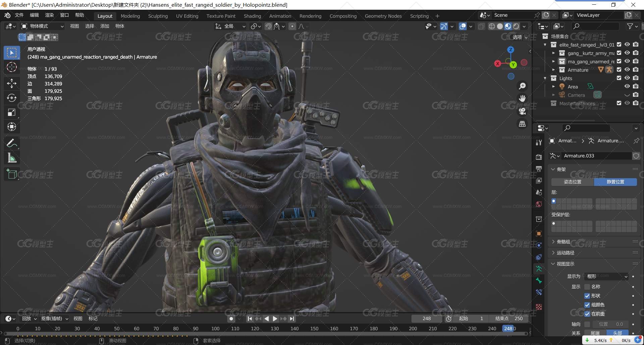Uncheck the elite_fast_ranged_lvl3_01 collection exclude checkbox
The image size is (644, 345).
619,45
